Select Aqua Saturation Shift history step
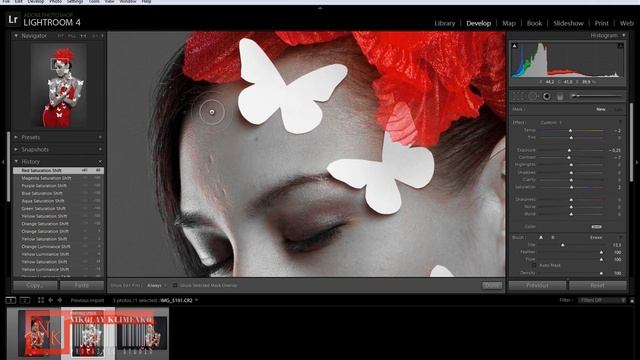 (58, 201)
